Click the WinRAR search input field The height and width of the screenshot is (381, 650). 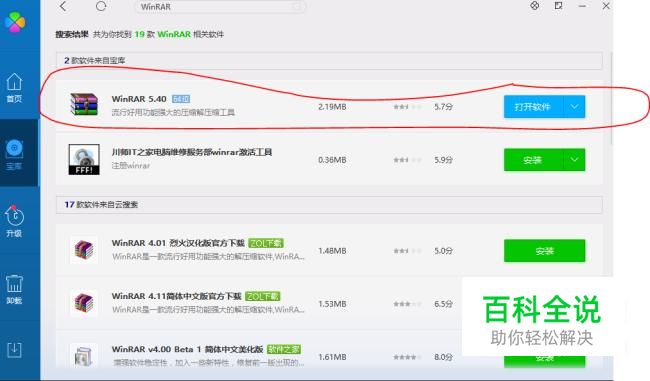point(220,7)
